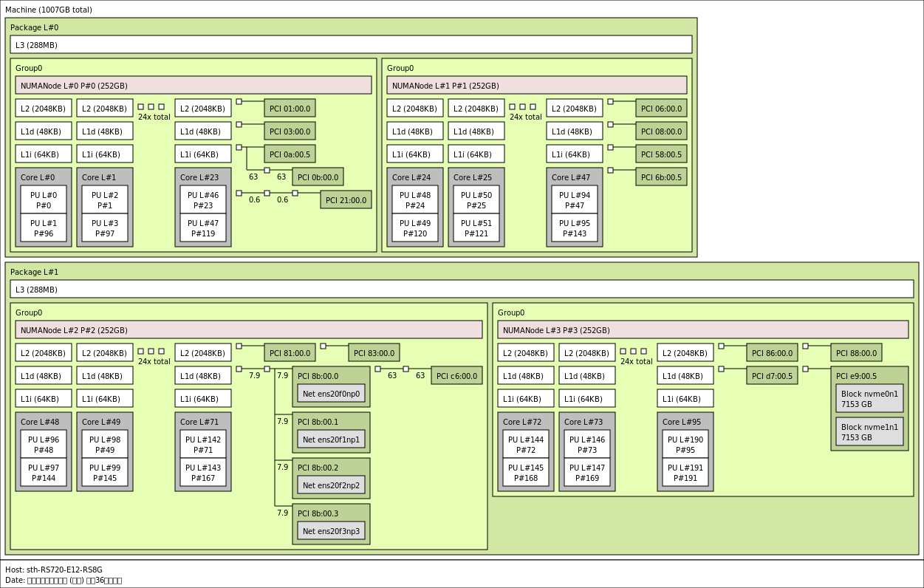Viewport: 924px width, 588px height.
Task: Click the Net ens20f3np3 network interface
Action: click(331, 531)
